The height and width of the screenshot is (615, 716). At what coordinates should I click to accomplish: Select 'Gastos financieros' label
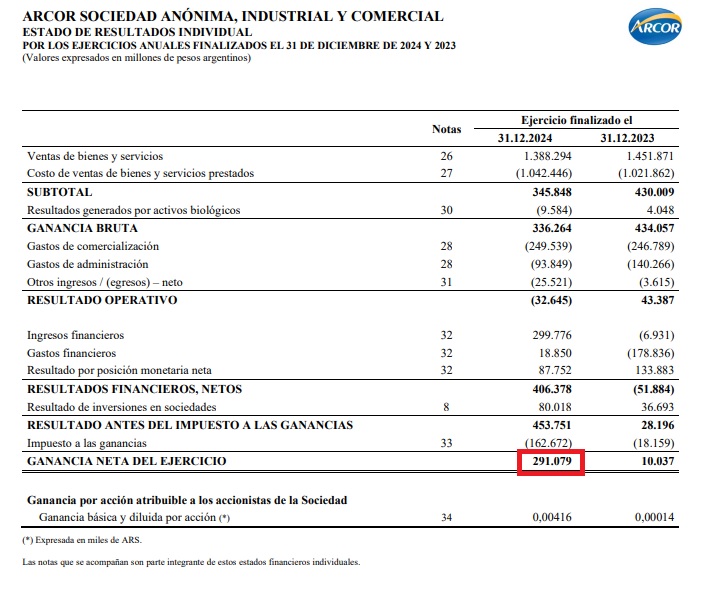pyautogui.click(x=71, y=353)
